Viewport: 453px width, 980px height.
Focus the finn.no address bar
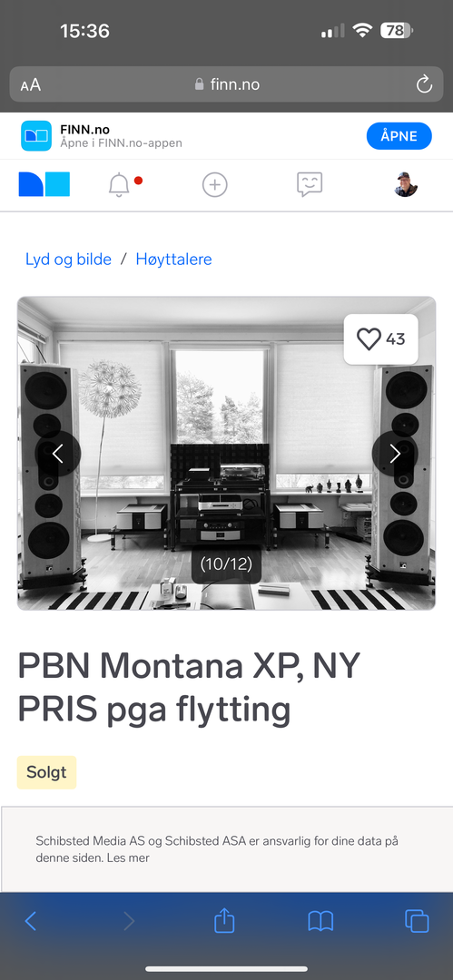(227, 84)
